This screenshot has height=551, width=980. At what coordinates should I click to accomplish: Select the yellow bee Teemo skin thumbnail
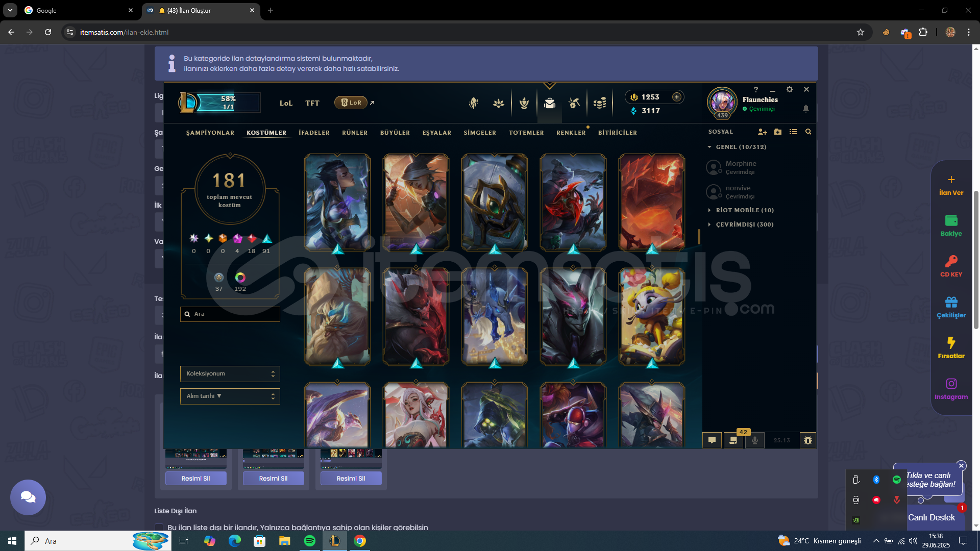coord(652,317)
